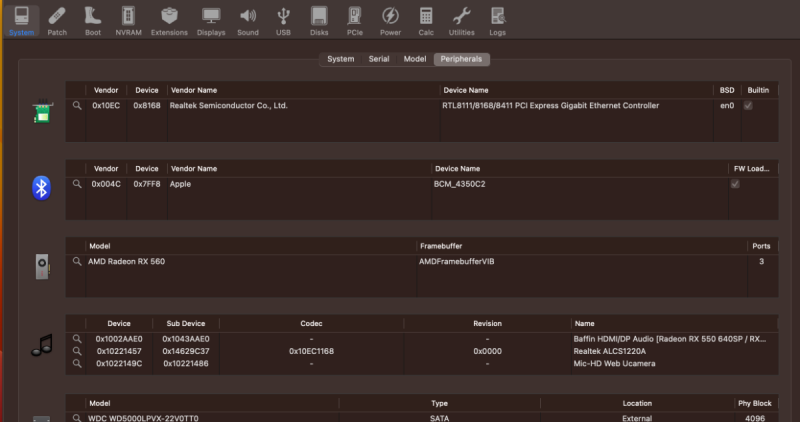Click magnifier icon in Realtek Ethernet row
The width and height of the screenshot is (800, 422).
tap(77, 106)
